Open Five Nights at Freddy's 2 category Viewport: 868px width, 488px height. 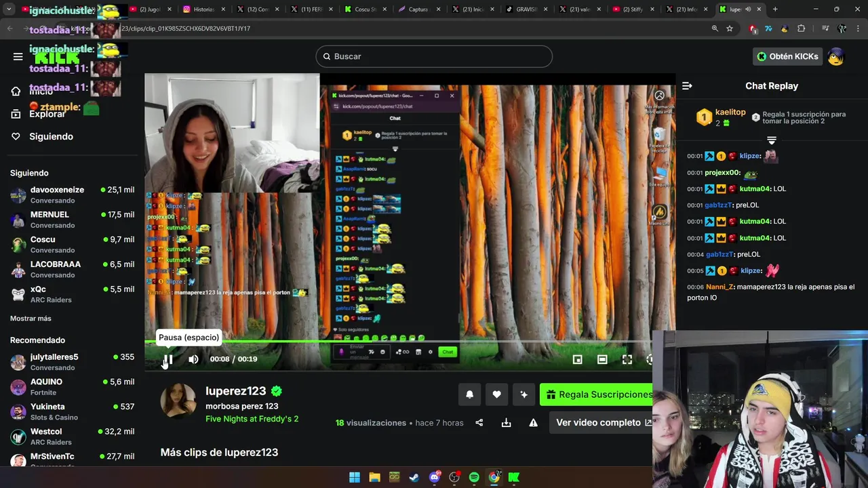pyautogui.click(x=252, y=419)
